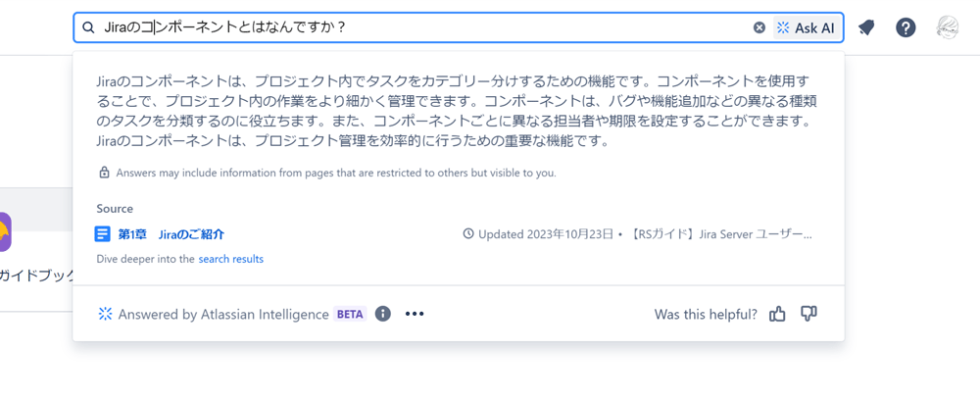Open the three dots more options menu

[x=415, y=314]
